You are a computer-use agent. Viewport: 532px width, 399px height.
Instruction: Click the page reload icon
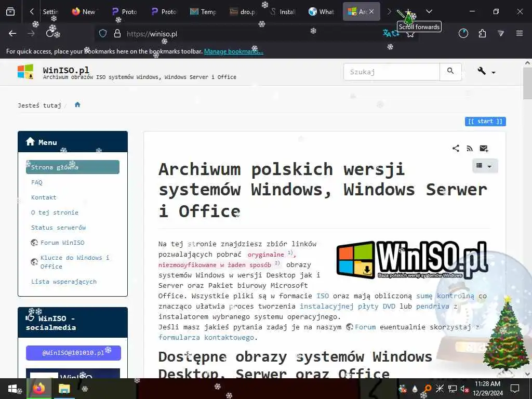(50, 34)
